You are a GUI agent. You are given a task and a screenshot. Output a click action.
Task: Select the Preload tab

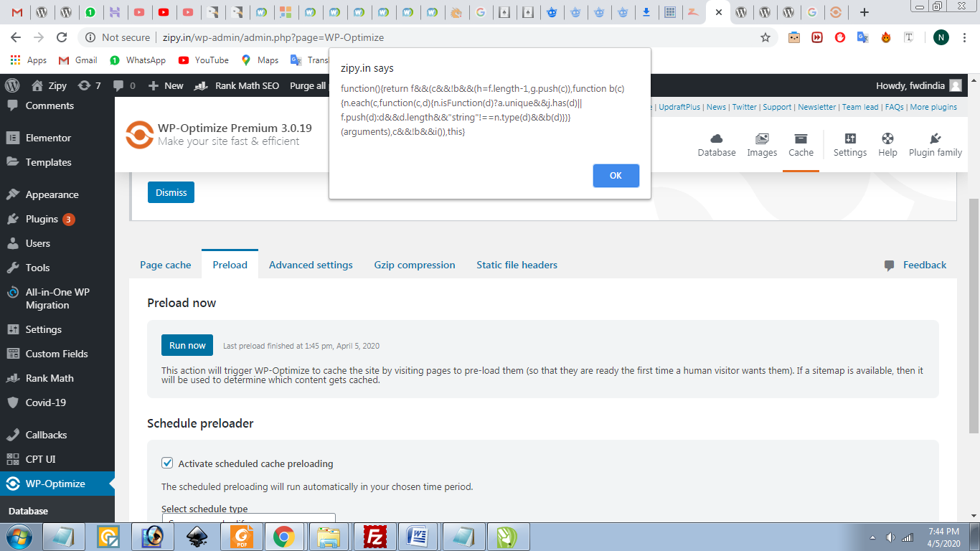coord(230,265)
